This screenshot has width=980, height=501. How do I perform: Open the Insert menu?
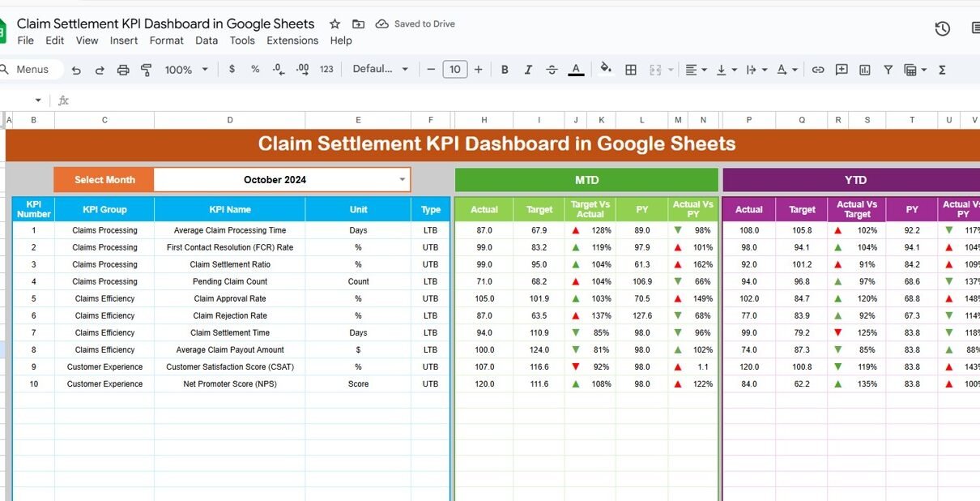pos(124,41)
